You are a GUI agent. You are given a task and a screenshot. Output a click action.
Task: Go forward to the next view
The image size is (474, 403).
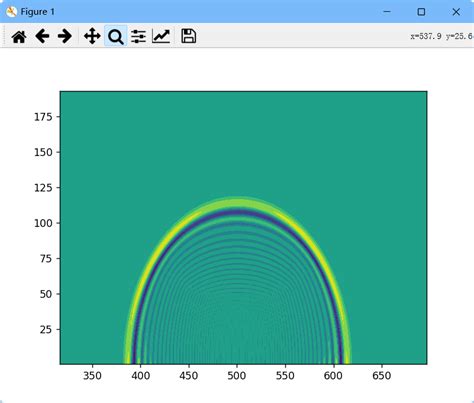[65, 36]
